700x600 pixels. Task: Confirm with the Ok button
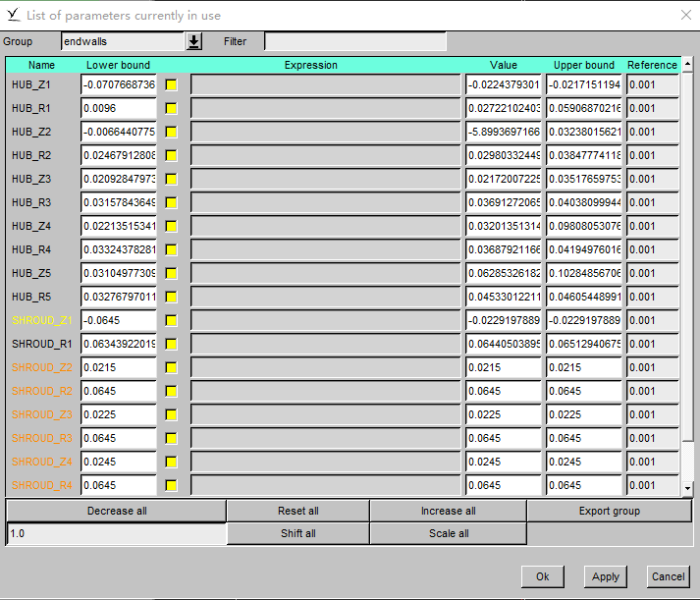click(x=542, y=576)
